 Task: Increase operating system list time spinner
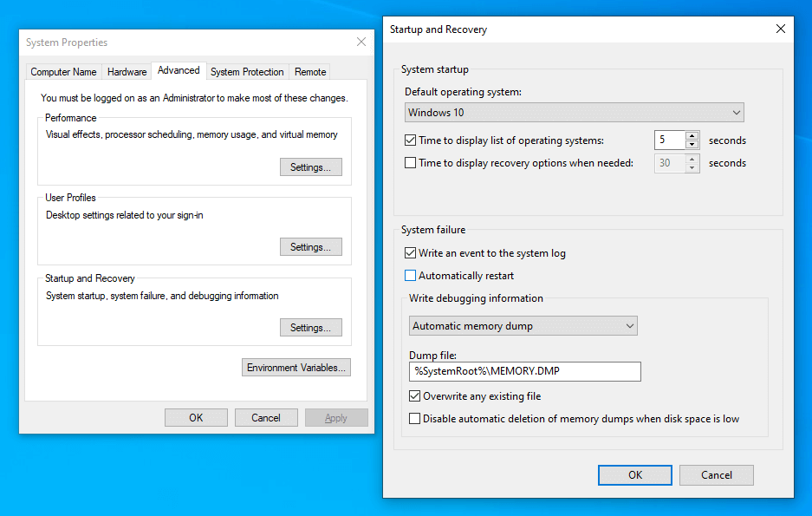click(692, 136)
